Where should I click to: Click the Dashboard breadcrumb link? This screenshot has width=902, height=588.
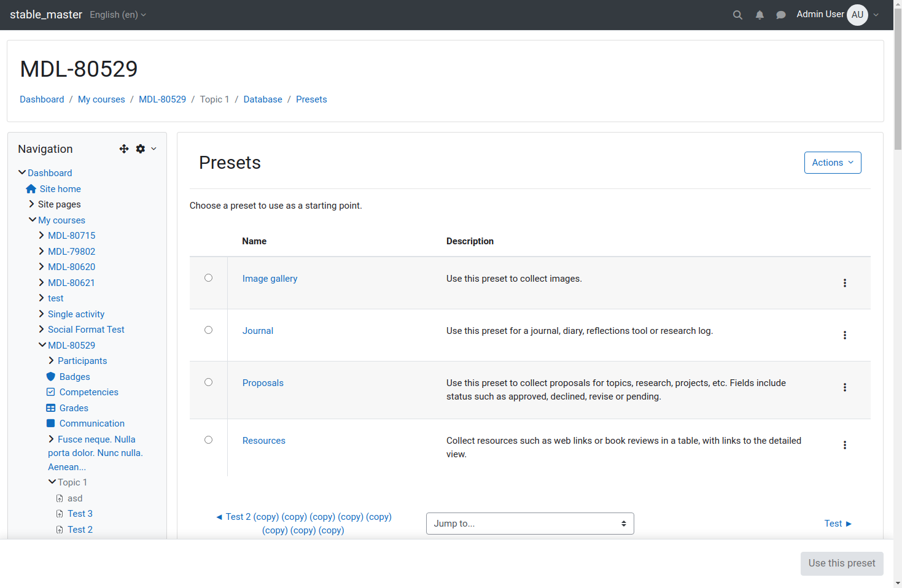click(42, 99)
